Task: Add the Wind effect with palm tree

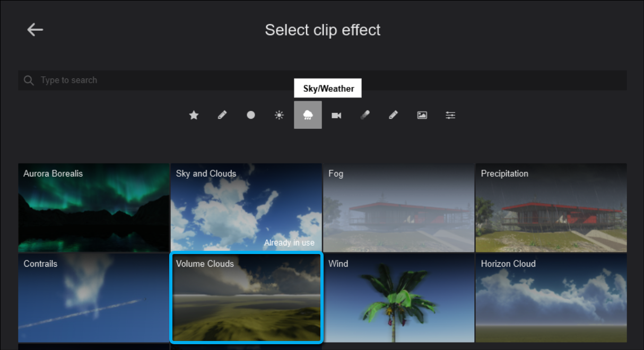Action: (398, 298)
